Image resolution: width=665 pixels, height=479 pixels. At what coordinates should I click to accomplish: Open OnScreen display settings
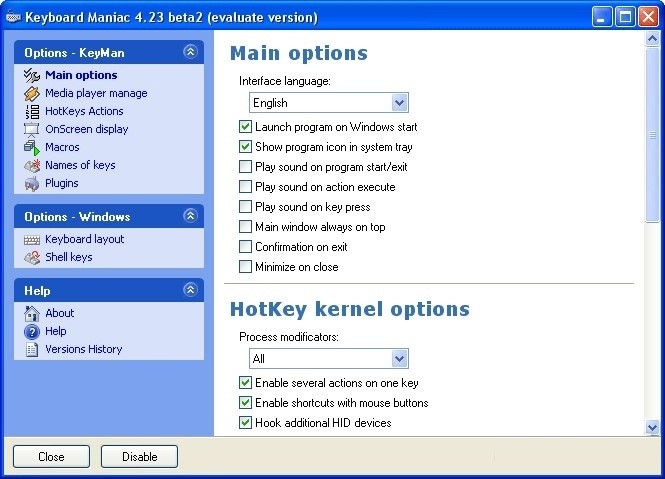[87, 129]
